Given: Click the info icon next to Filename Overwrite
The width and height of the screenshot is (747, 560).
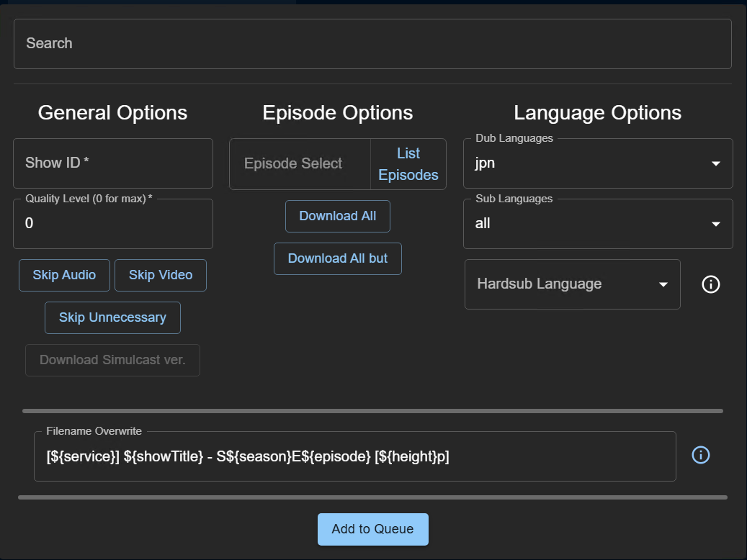Looking at the screenshot, I should pos(700,455).
